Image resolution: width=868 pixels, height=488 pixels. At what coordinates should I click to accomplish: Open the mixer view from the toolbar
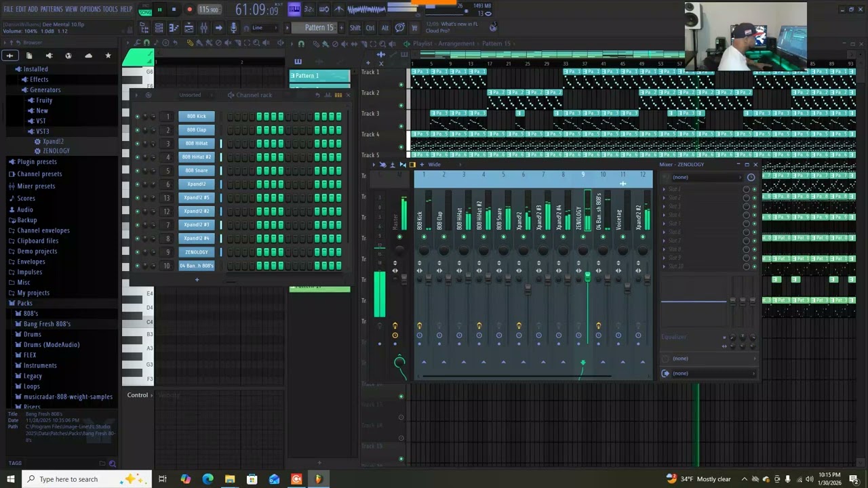click(x=203, y=28)
